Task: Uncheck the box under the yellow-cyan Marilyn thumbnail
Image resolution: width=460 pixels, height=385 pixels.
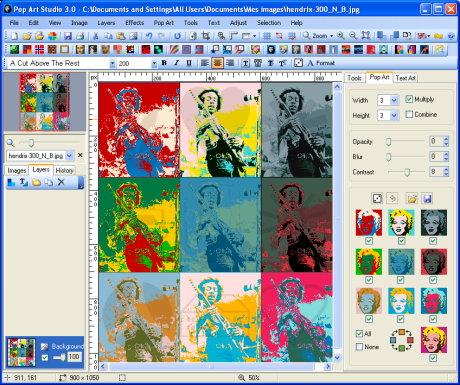Action: (x=401, y=241)
